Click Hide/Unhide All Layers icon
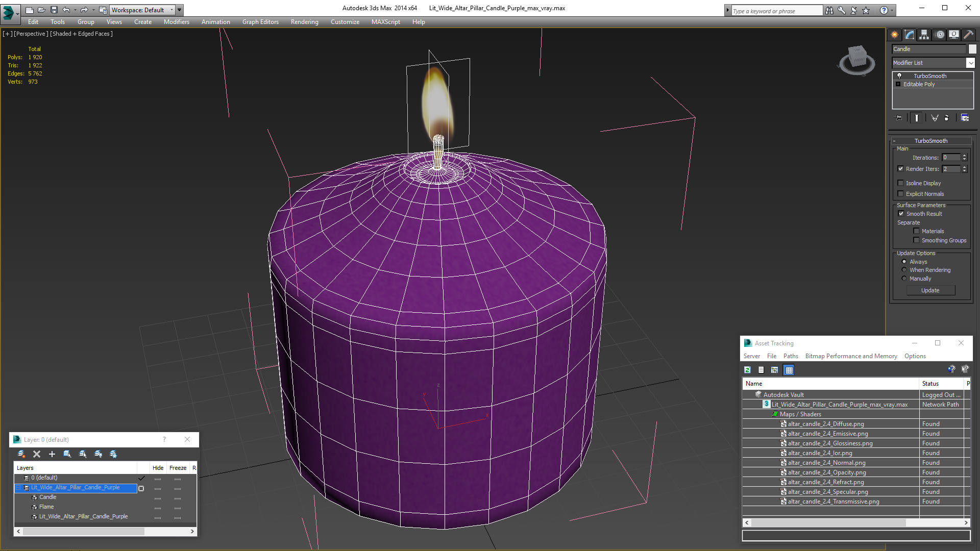The height and width of the screenshot is (551, 980). [x=98, y=454]
